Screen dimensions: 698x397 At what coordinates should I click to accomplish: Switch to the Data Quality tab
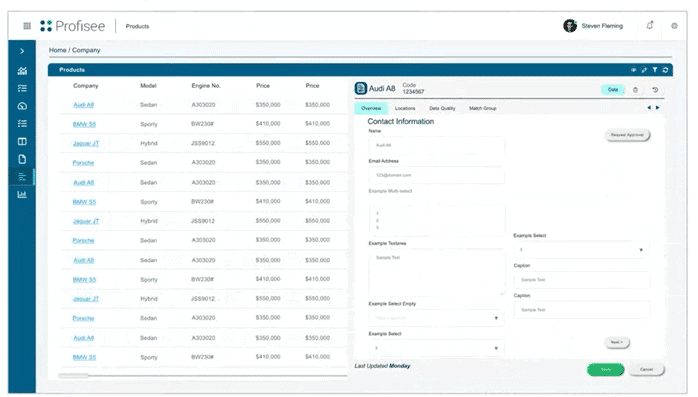click(442, 108)
